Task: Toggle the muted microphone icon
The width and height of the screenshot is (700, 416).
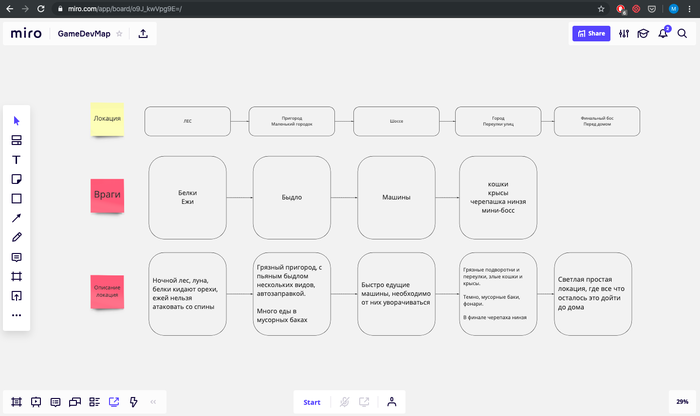Action: 344,402
